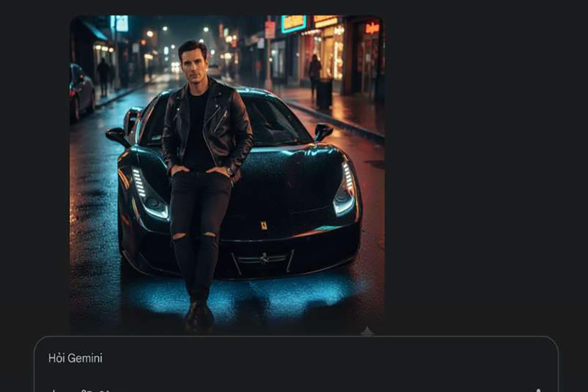Click the car's right LED headlight

point(344,189)
